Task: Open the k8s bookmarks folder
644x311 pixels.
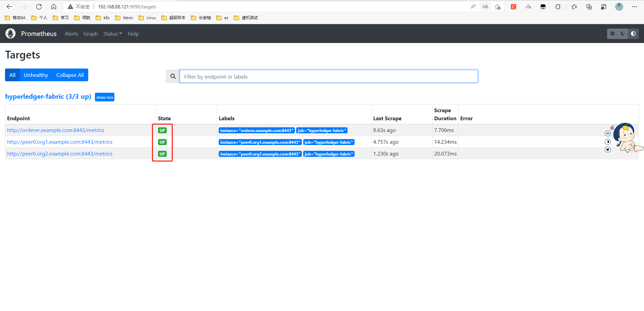Action: (103, 18)
